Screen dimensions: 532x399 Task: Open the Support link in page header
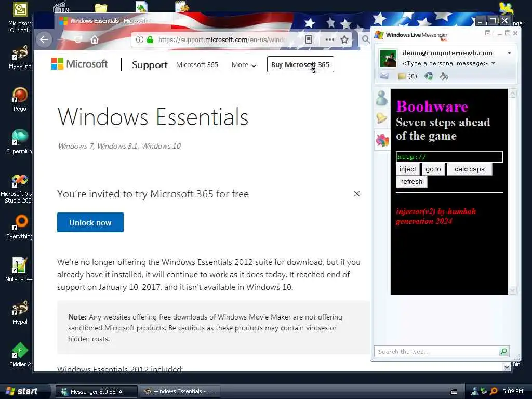click(x=150, y=65)
